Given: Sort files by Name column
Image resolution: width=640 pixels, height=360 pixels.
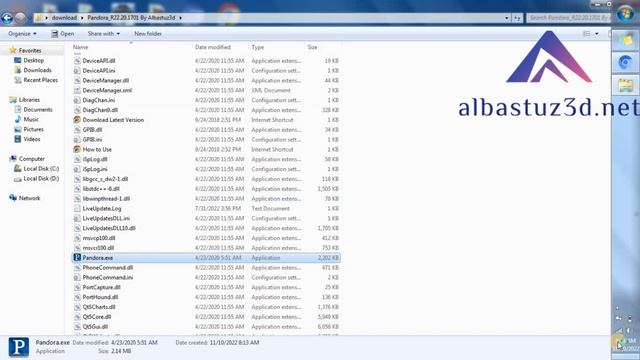Looking at the screenshot, I should (x=80, y=47).
